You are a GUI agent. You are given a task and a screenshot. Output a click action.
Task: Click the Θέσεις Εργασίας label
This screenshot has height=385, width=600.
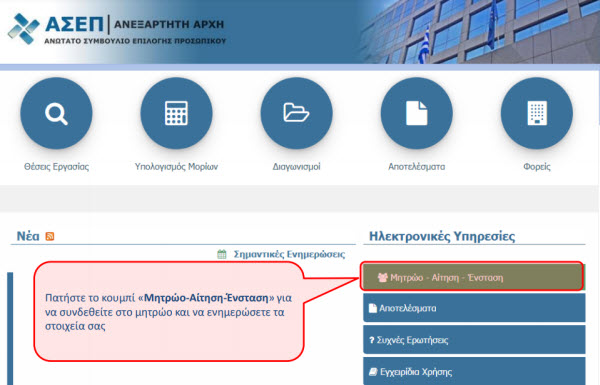(56, 167)
